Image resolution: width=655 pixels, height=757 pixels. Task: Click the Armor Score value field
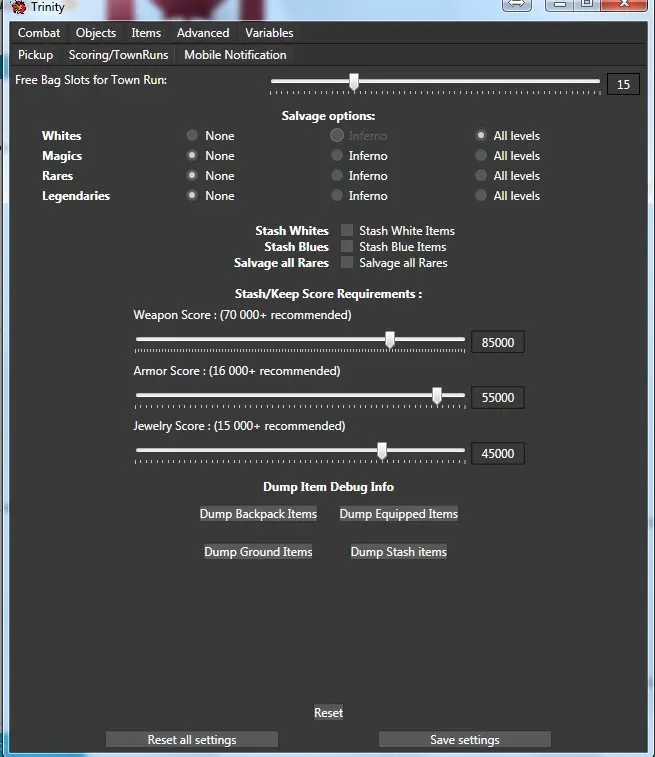click(x=497, y=398)
